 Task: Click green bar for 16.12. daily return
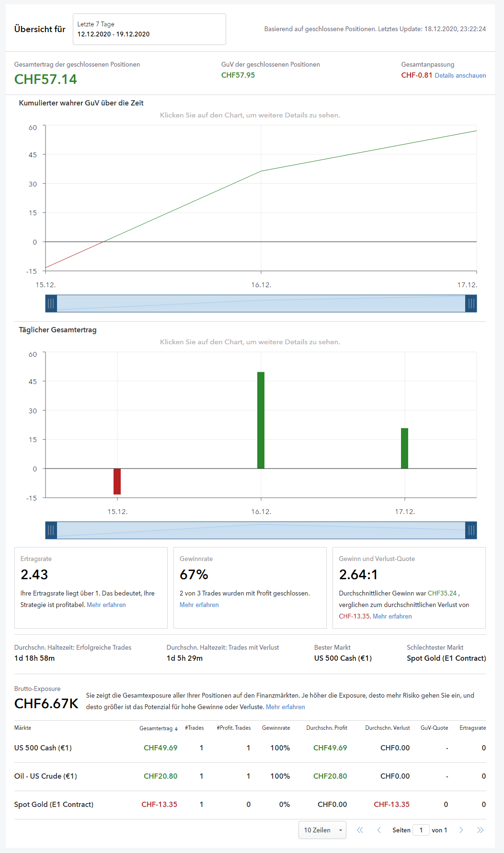(261, 420)
